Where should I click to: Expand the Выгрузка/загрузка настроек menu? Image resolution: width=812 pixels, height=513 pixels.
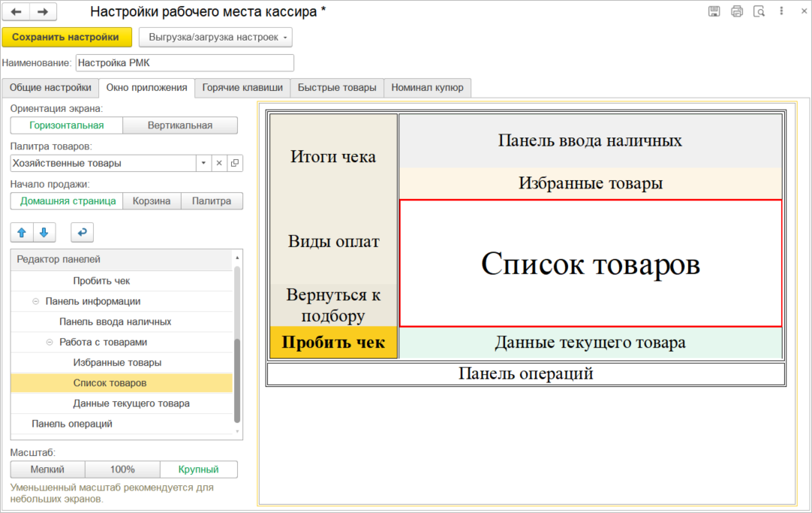(x=215, y=37)
